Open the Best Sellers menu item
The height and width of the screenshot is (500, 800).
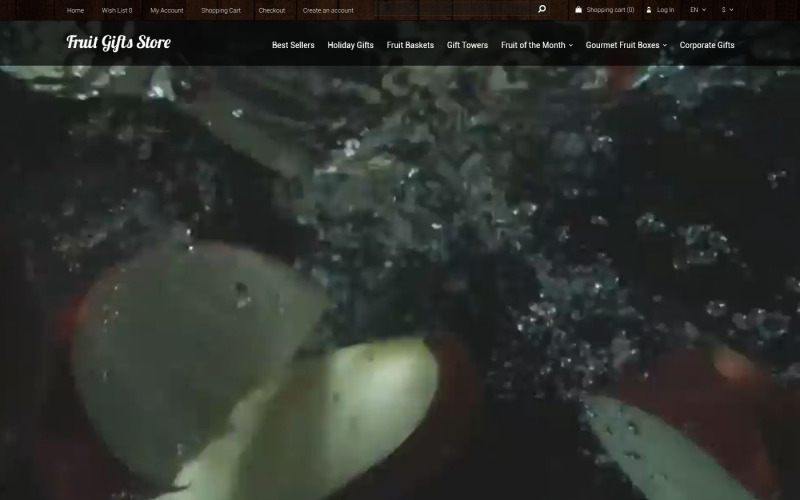(293, 45)
